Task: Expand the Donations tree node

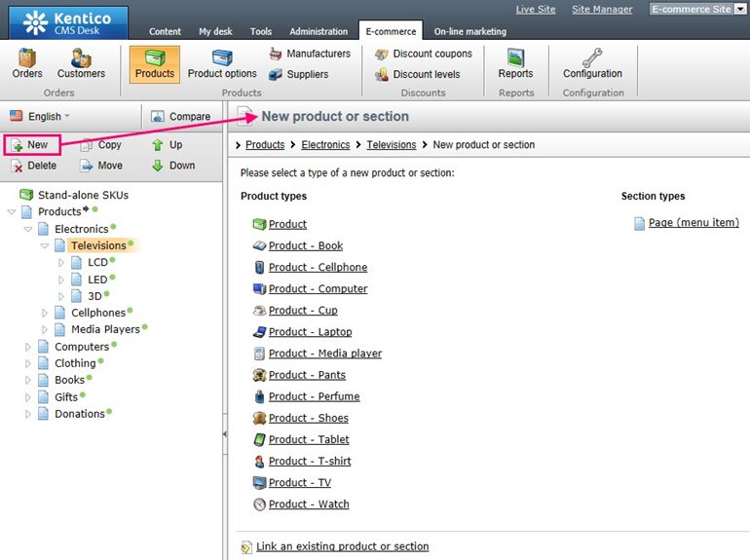Action: tap(27, 414)
